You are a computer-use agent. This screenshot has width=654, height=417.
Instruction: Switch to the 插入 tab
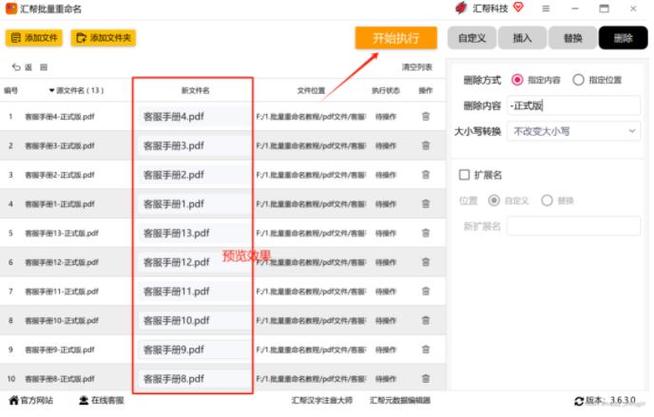522,38
